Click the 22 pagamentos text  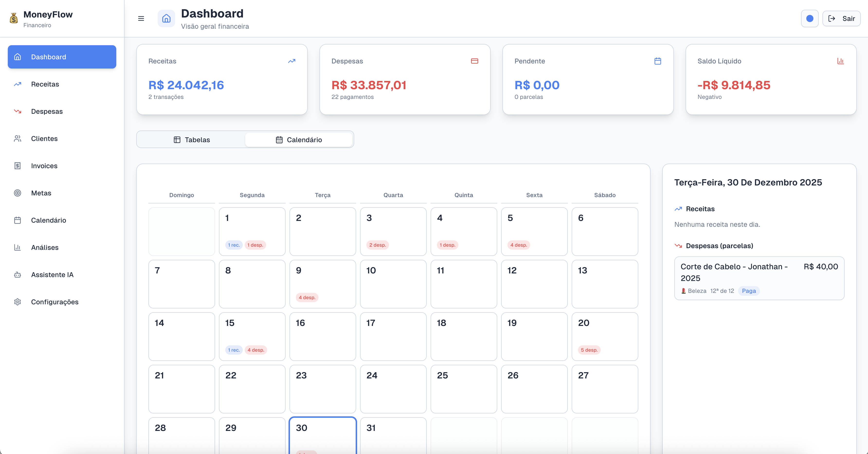click(353, 97)
